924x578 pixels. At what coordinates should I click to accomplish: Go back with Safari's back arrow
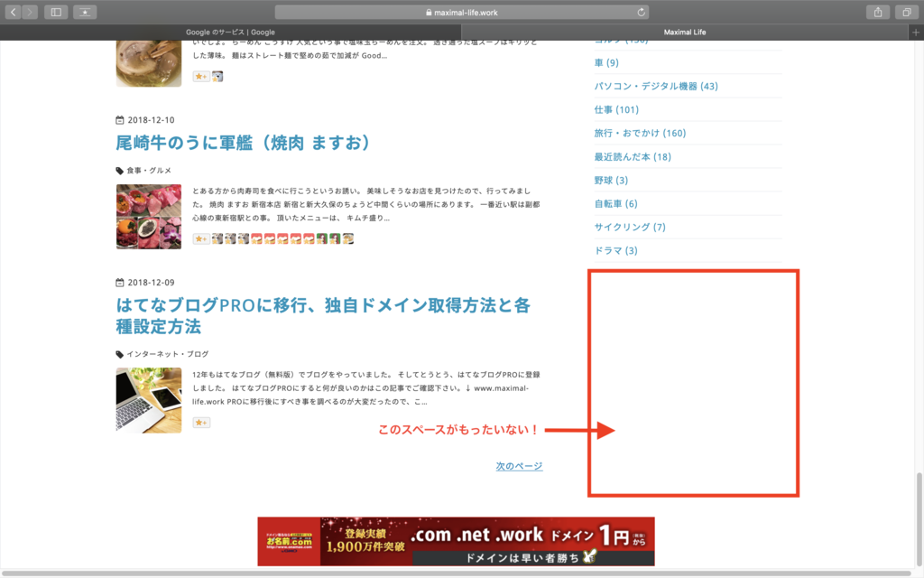pyautogui.click(x=13, y=12)
